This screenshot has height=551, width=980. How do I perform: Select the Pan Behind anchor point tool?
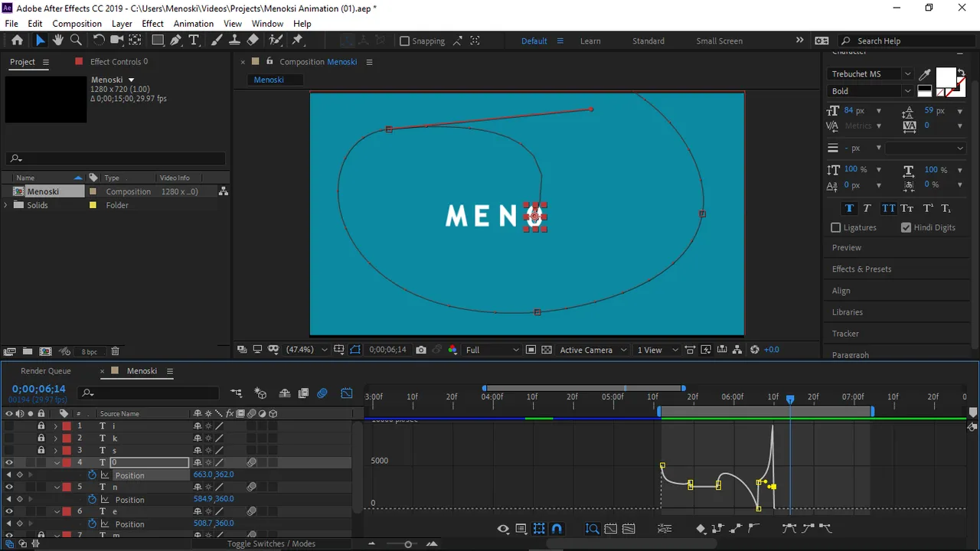pos(136,41)
